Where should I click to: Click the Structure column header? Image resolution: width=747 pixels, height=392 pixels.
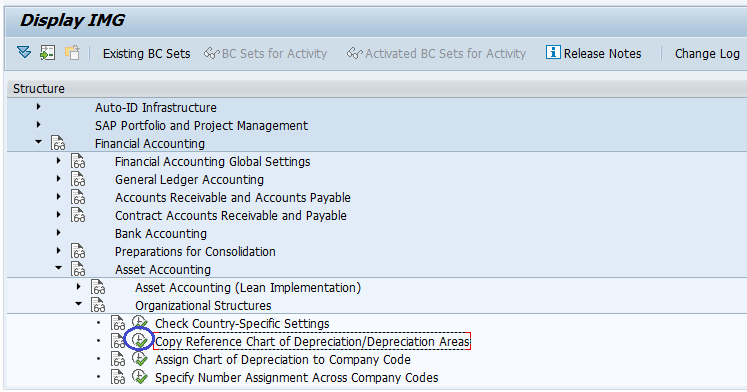click(377, 89)
